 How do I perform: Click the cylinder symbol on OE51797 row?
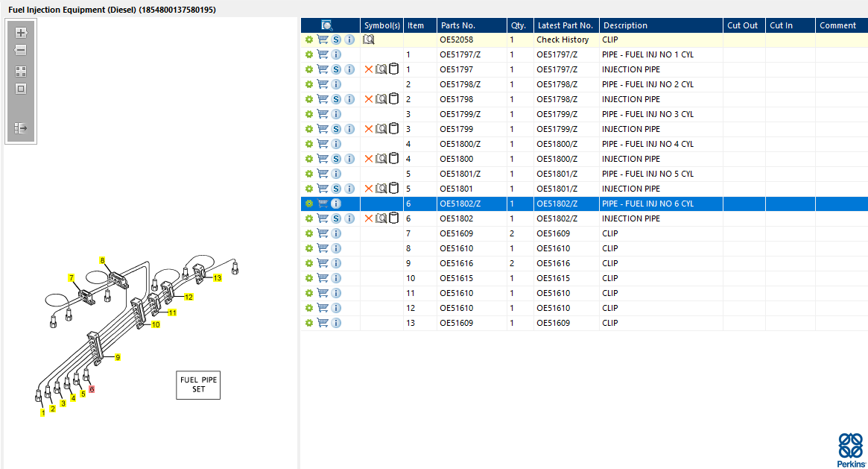393,69
